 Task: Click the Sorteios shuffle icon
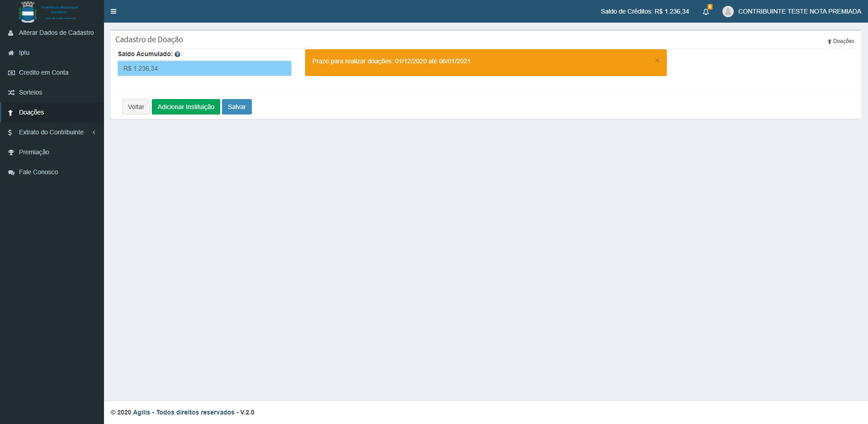click(11, 93)
